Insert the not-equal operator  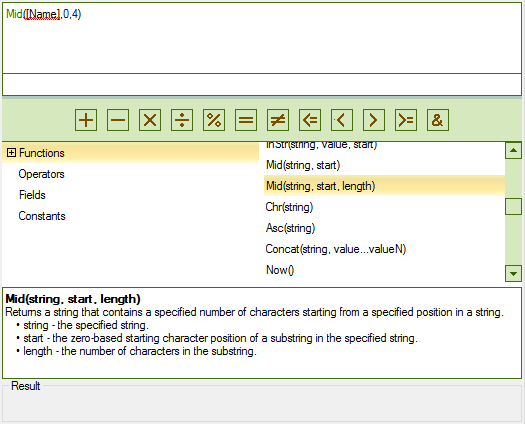[278, 120]
